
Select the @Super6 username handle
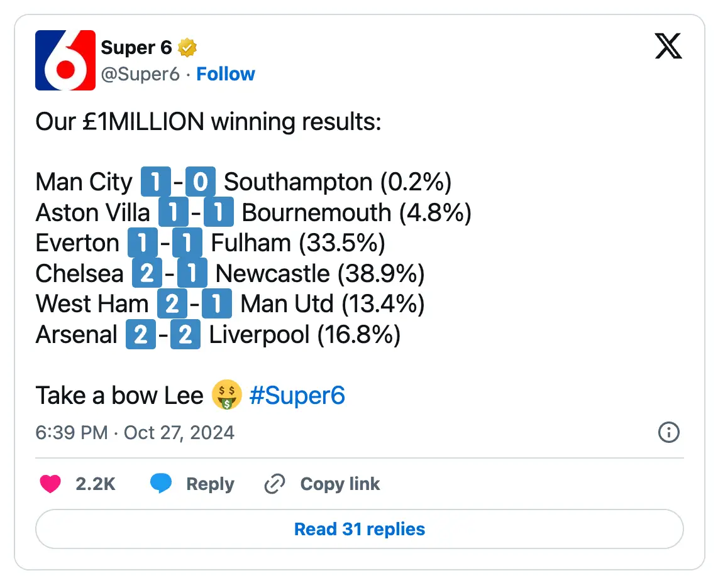[141, 73]
